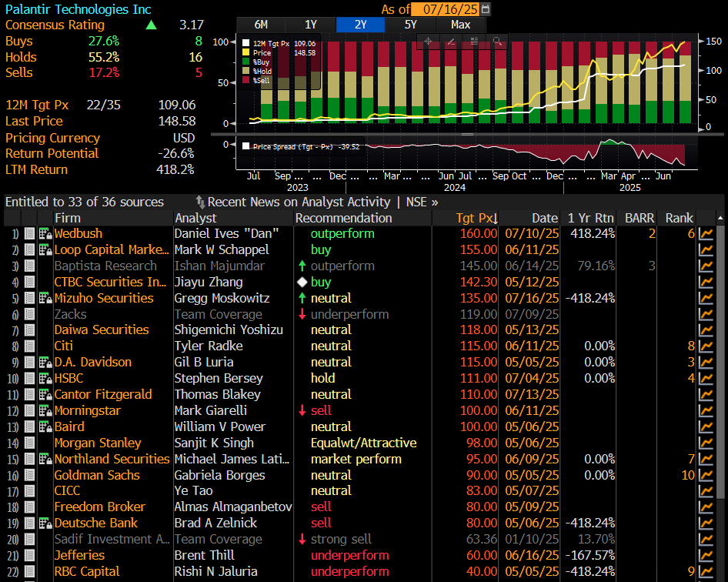Switch chart range to Max tab
This screenshot has height=582, width=728.
(x=460, y=25)
